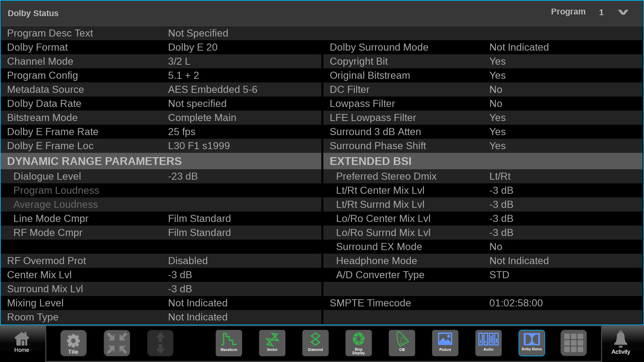Click the Dynamic Range Parameters header
Viewport: 644px width, 362px height.
tap(94, 161)
